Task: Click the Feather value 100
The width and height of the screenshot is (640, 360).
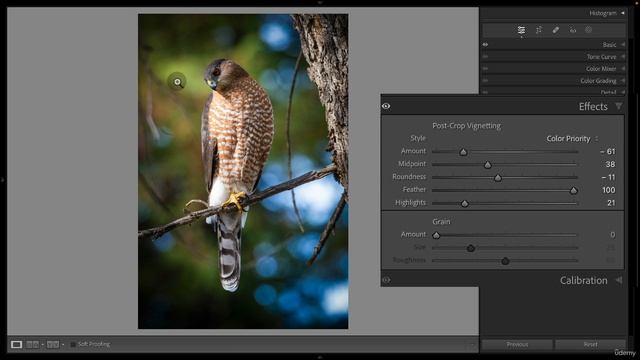Action: (608, 190)
